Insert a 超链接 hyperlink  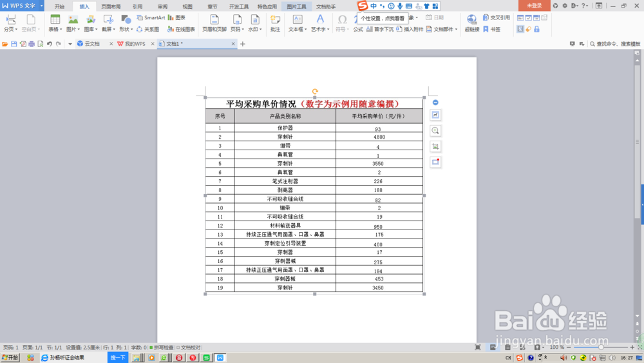pyautogui.click(x=472, y=23)
